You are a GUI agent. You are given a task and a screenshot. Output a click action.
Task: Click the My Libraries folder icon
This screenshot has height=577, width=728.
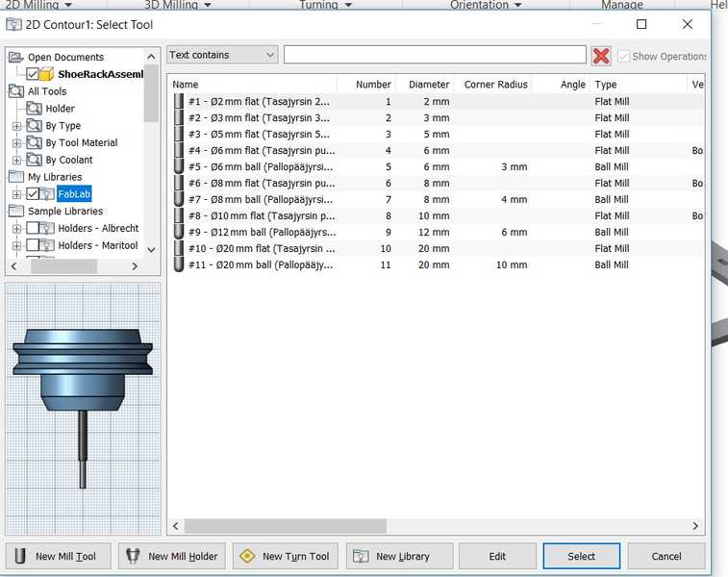[16, 177]
